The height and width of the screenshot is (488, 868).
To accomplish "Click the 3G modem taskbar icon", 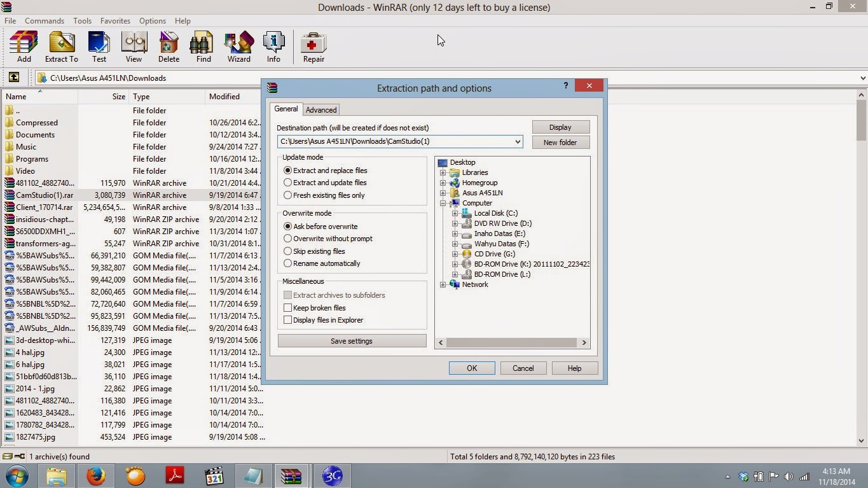I will point(332,476).
